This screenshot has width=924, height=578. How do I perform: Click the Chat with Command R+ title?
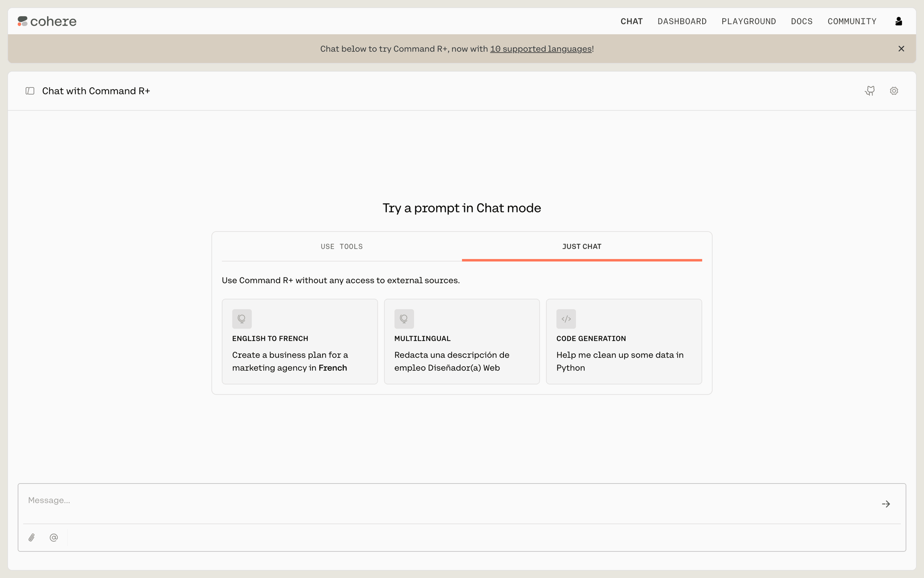coord(96,91)
